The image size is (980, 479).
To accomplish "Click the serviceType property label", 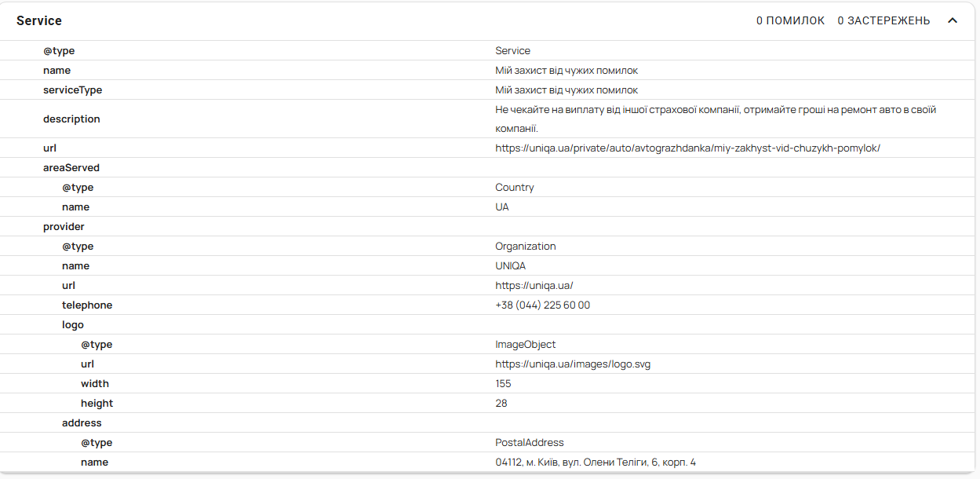I will pyautogui.click(x=72, y=90).
